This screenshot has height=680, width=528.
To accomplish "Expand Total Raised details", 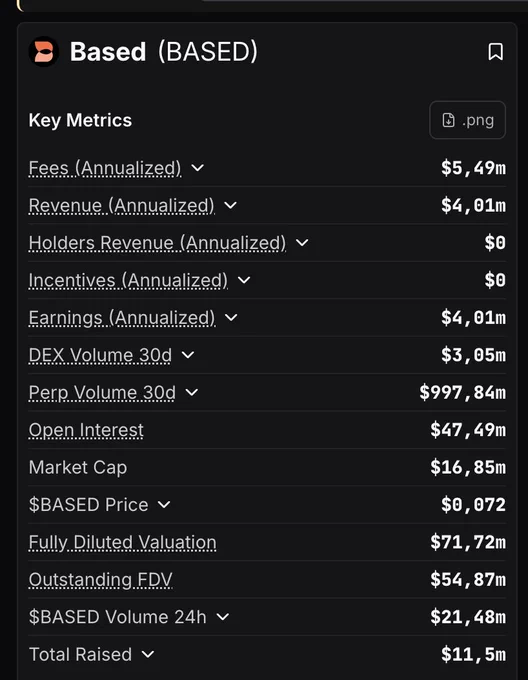I will pyautogui.click(x=148, y=654).
